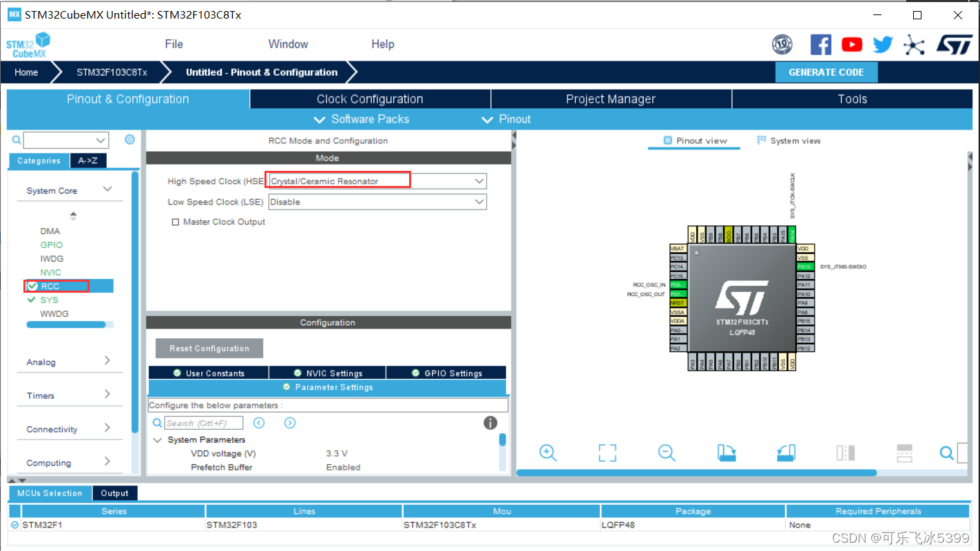This screenshot has width=980, height=551.
Task: Open the NVIC Settings tab
Action: click(328, 373)
